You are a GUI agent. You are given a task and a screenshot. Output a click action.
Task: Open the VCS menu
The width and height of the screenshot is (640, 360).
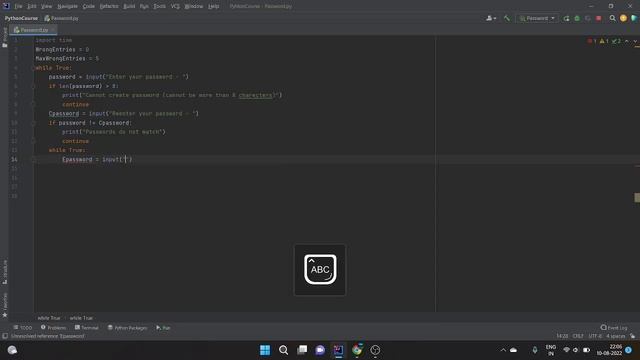click(175, 6)
